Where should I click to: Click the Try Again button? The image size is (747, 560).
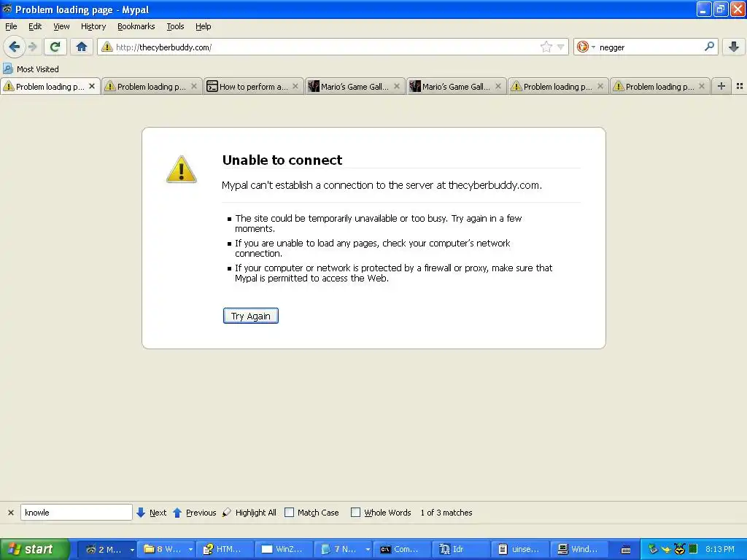click(251, 316)
